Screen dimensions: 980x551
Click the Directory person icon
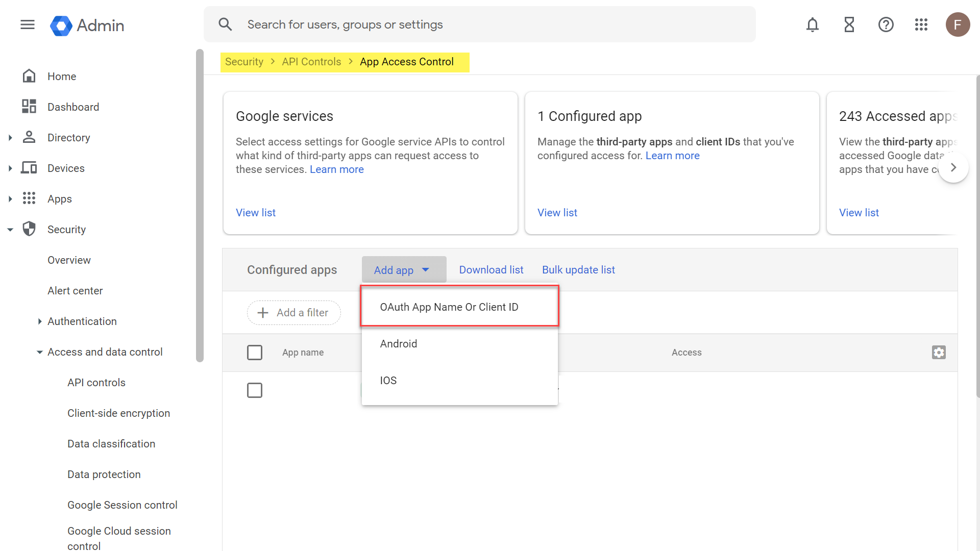(x=29, y=137)
